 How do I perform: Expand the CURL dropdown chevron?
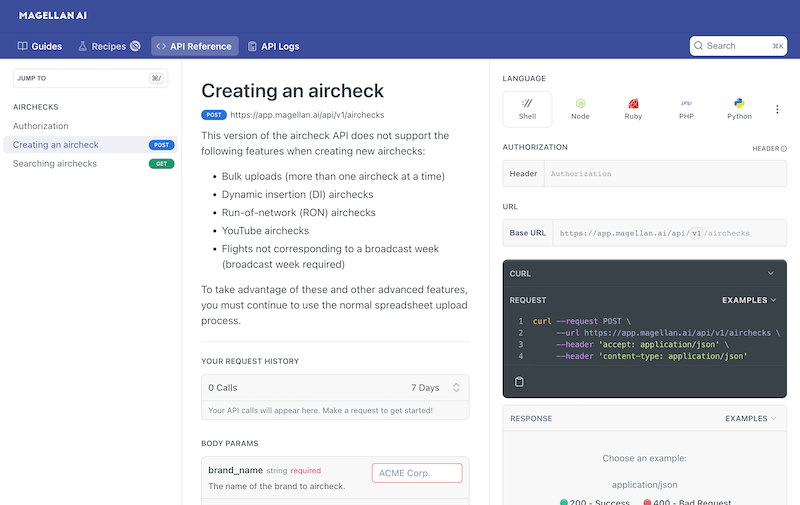tap(770, 273)
